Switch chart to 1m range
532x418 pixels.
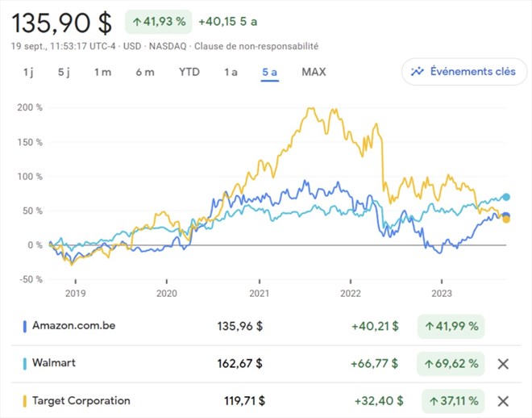[x=103, y=72]
